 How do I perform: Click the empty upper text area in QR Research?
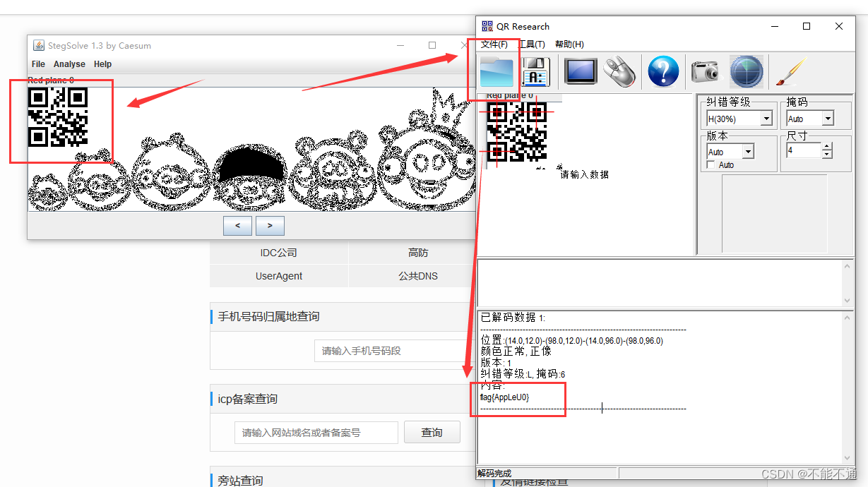(x=660, y=283)
